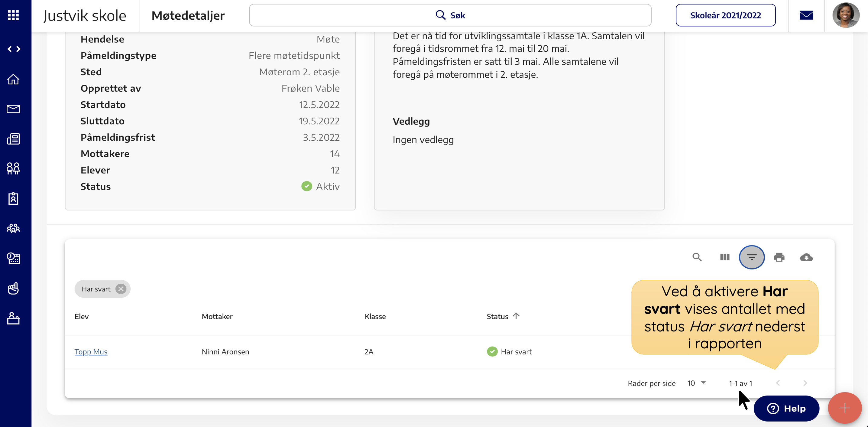Expand the sidebar with the arrows icon
Screen dimensions: 868x427
coord(14,49)
